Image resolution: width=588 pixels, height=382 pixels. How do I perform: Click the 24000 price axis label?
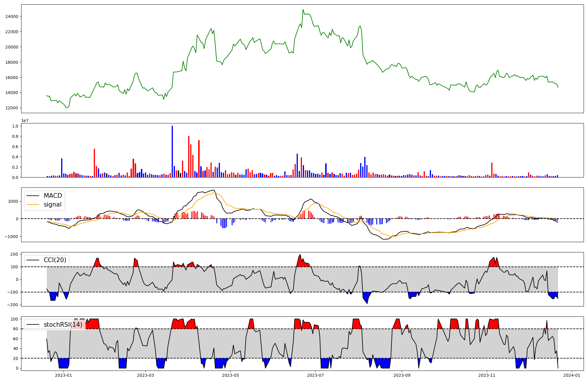click(12, 16)
